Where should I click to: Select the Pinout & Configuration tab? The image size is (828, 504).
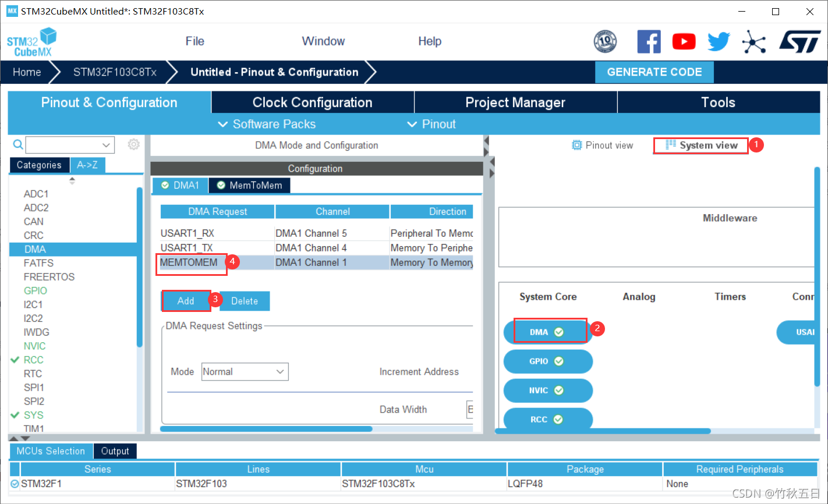click(109, 102)
